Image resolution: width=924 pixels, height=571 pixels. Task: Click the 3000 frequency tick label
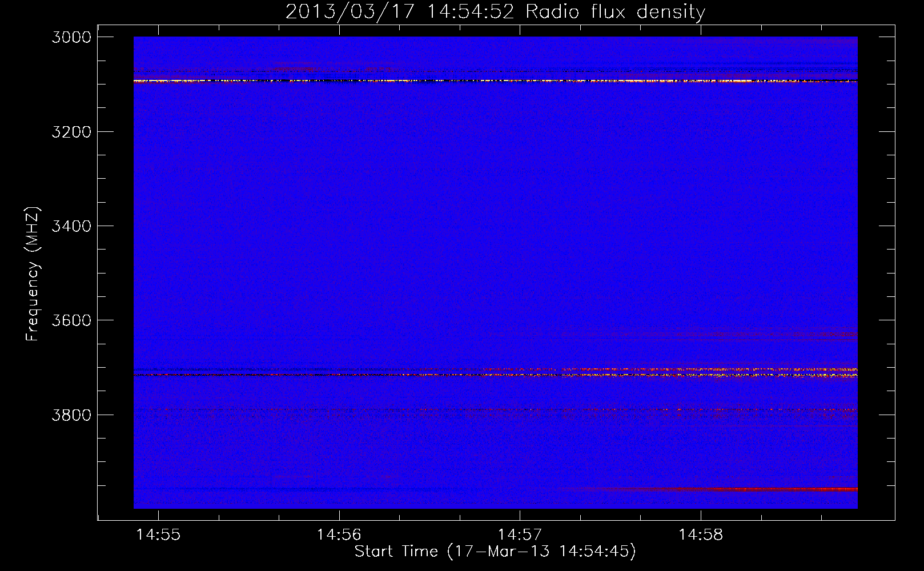click(71, 37)
